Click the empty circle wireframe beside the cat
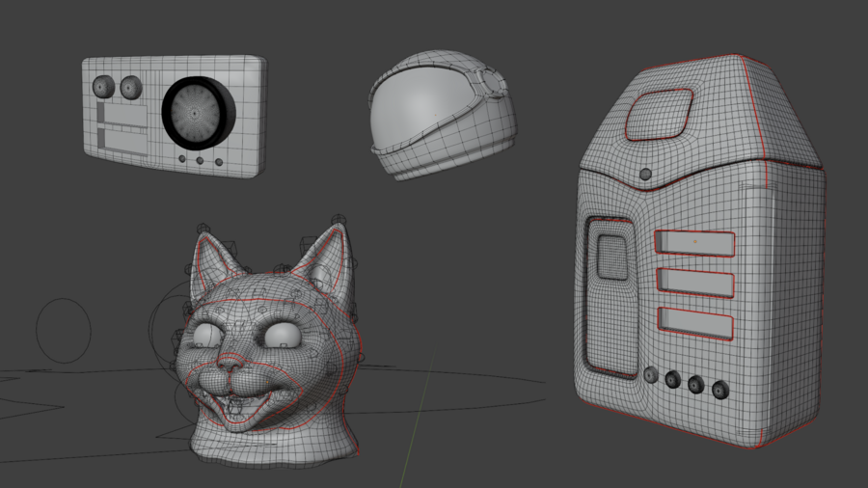 (x=64, y=331)
